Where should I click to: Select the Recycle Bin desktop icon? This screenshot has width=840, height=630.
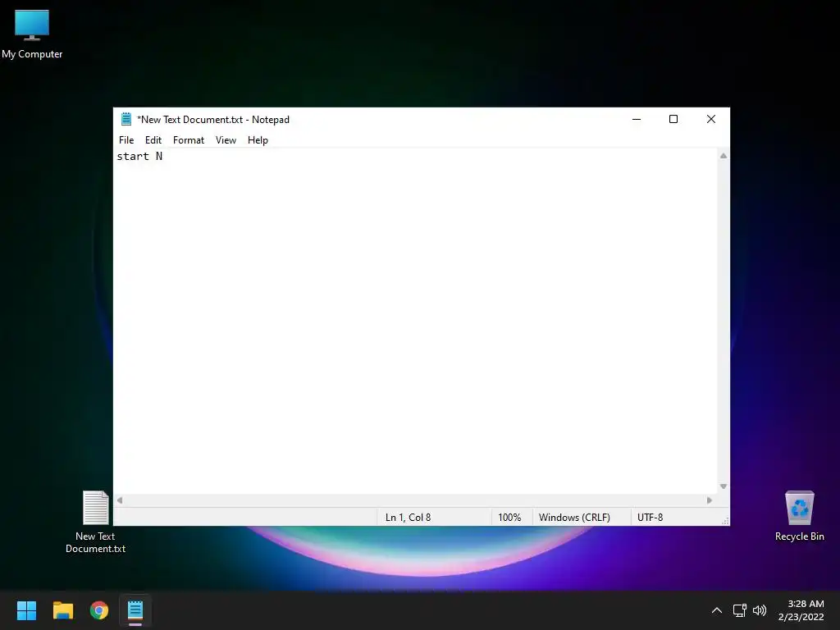point(799,517)
